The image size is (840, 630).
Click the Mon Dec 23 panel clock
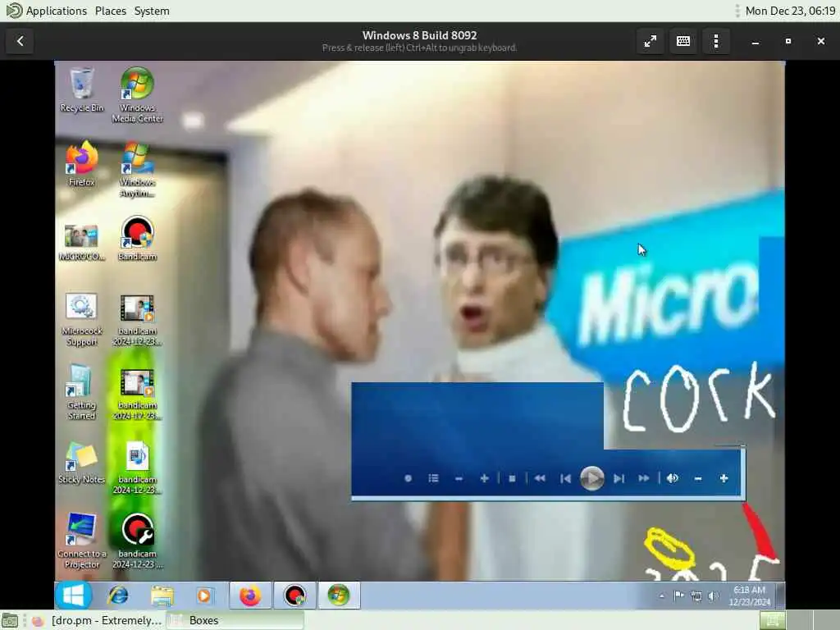click(790, 11)
